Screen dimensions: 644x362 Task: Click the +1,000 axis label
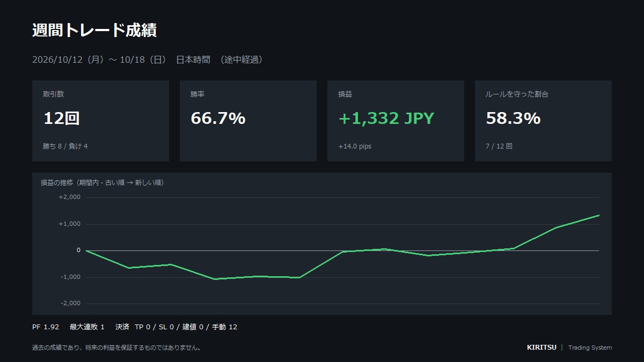[x=69, y=224]
